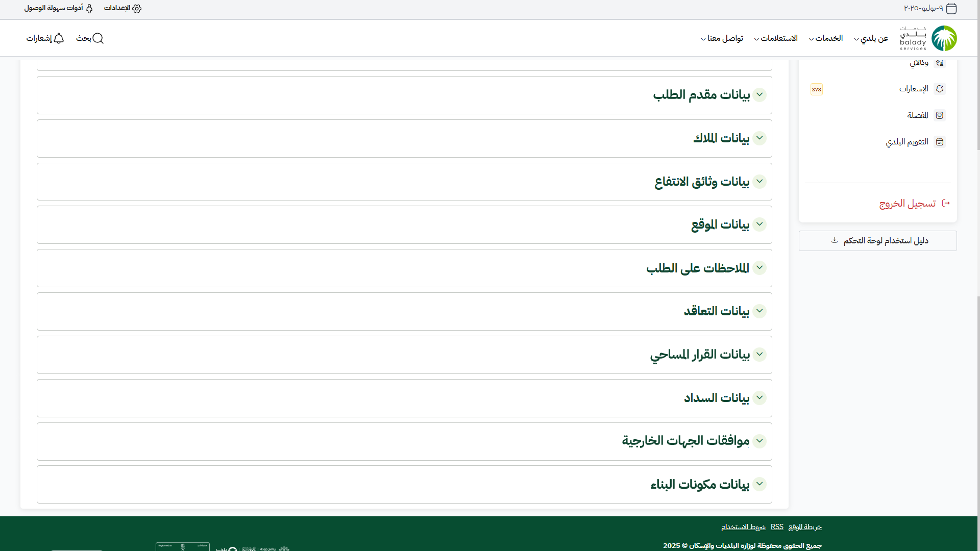Image resolution: width=980 pixels, height=551 pixels.
Task: Click the RSS footer link
Action: tap(777, 527)
